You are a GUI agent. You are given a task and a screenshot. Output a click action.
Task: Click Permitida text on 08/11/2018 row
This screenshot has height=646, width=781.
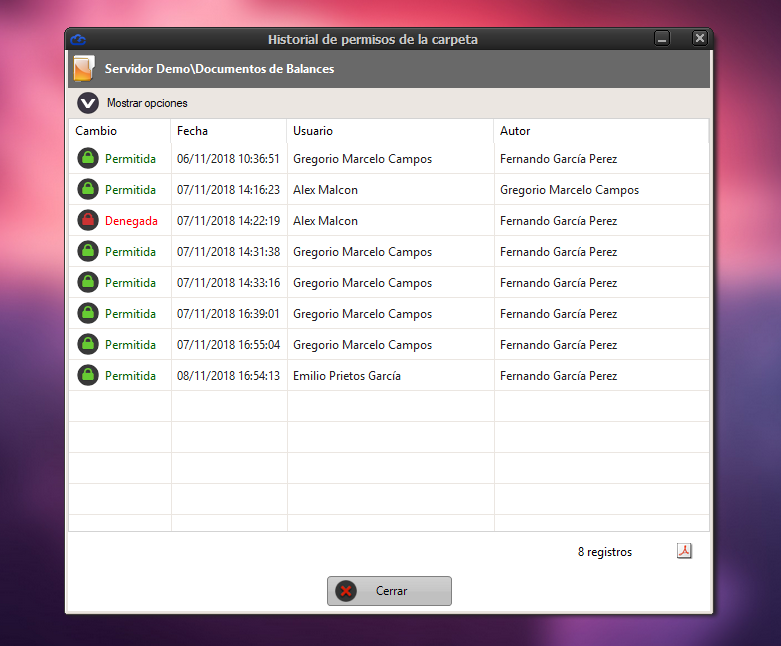point(130,376)
